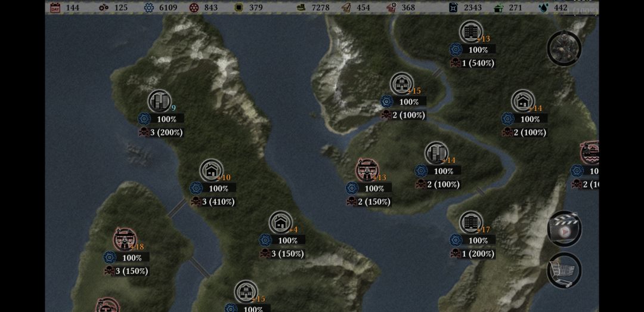
Task: Open the soldier portrait button
Action: tap(564, 48)
